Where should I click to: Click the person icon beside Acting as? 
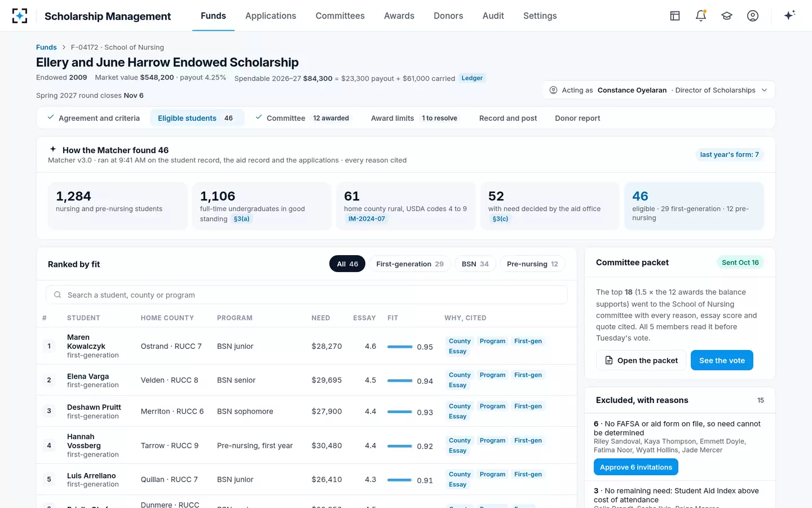point(554,90)
